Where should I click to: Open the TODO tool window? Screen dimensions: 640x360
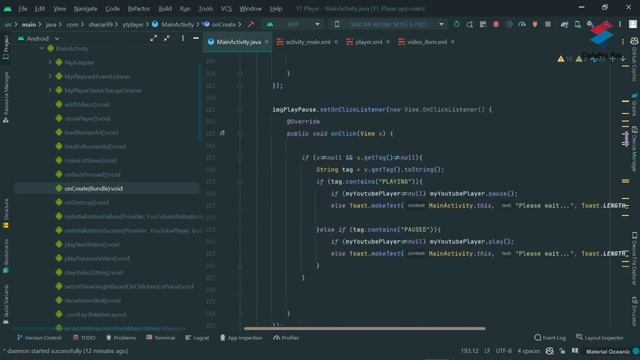[x=84, y=338]
